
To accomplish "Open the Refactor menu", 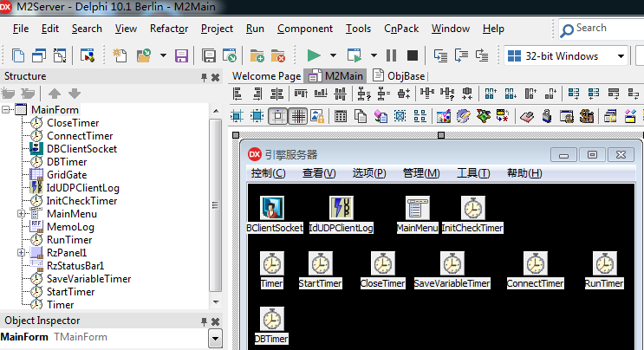I will pos(169,29).
